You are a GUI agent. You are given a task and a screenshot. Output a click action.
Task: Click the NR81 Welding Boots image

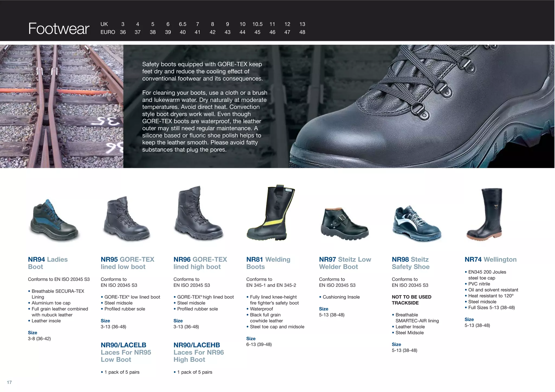270,213
